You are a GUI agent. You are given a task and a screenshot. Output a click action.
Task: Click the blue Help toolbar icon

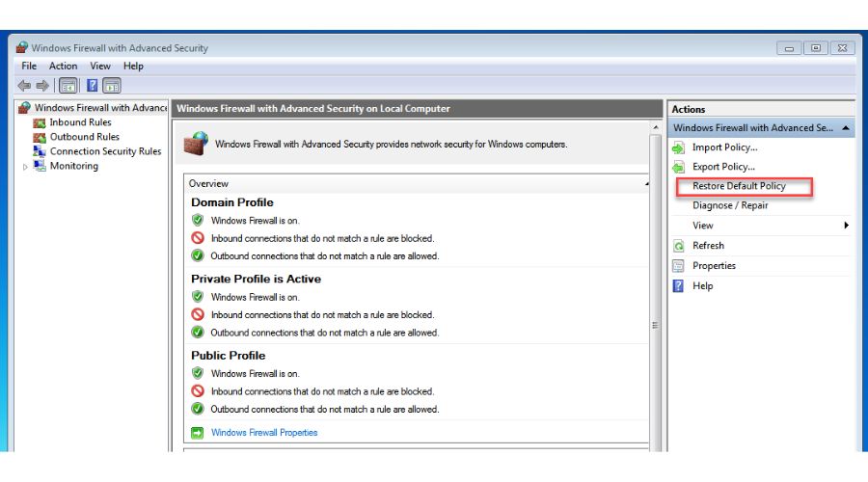pos(92,86)
